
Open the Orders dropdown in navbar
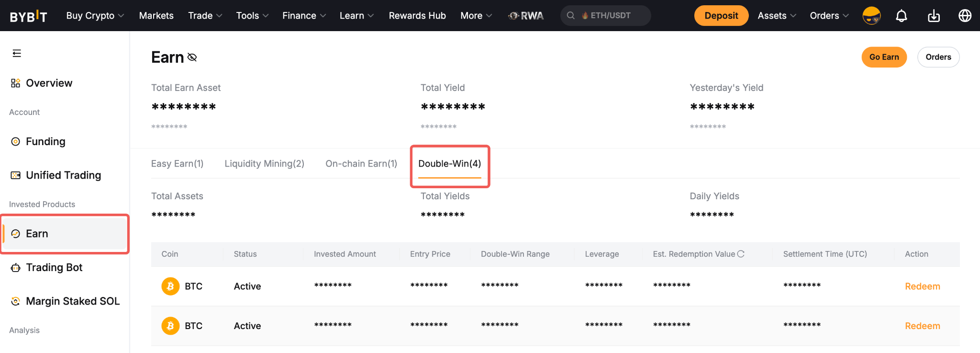pyautogui.click(x=829, y=16)
